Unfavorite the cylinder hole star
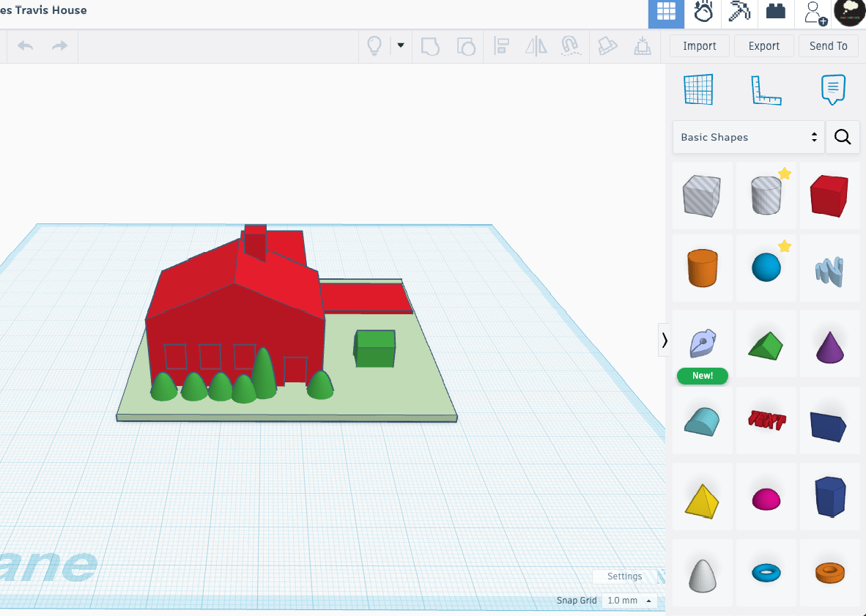Viewport: 866px width, 616px height. [785, 174]
